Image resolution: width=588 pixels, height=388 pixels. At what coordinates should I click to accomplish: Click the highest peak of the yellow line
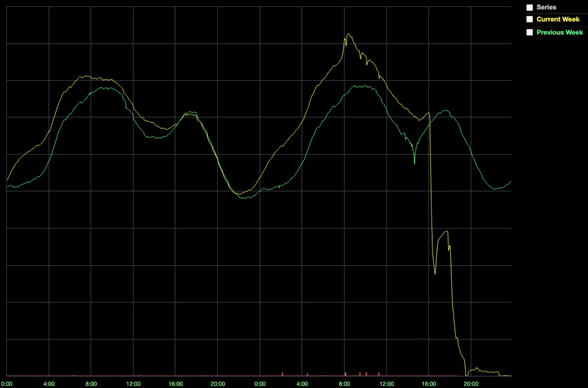click(348, 34)
